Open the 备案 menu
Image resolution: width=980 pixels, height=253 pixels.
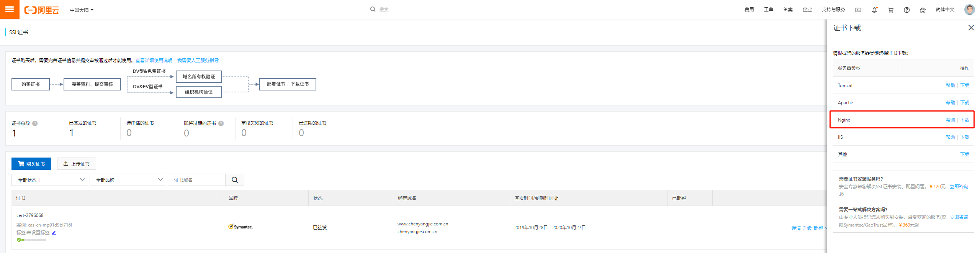point(788,10)
